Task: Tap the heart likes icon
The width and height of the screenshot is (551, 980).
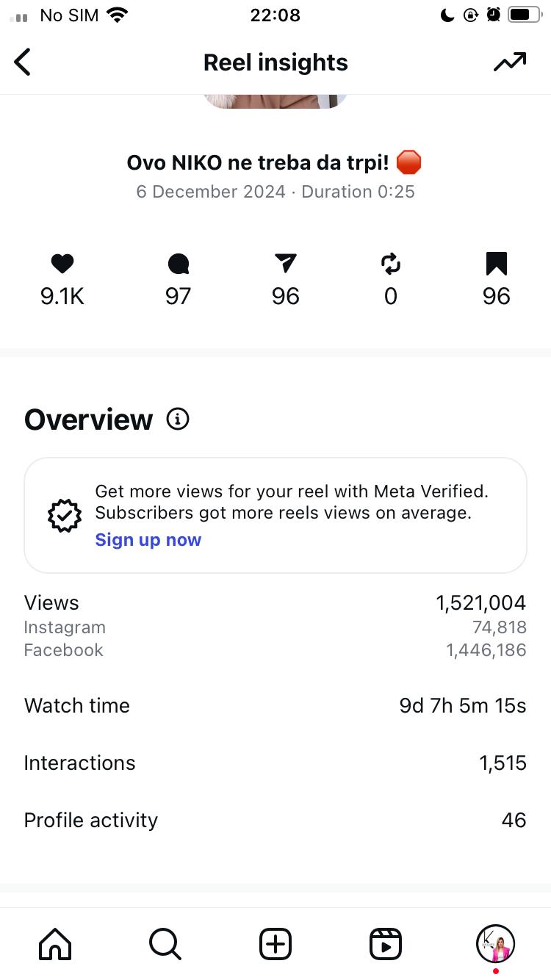Action: pyautogui.click(x=62, y=264)
